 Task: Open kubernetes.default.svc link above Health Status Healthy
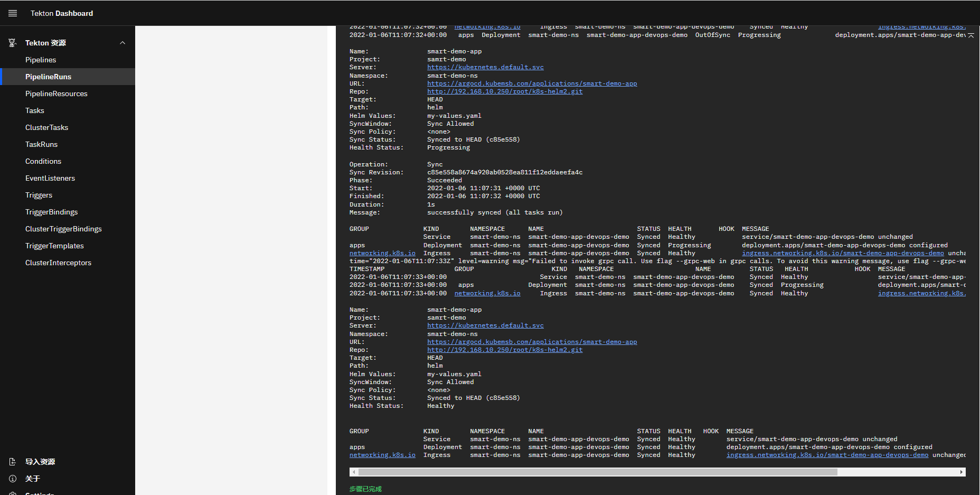pyautogui.click(x=485, y=326)
